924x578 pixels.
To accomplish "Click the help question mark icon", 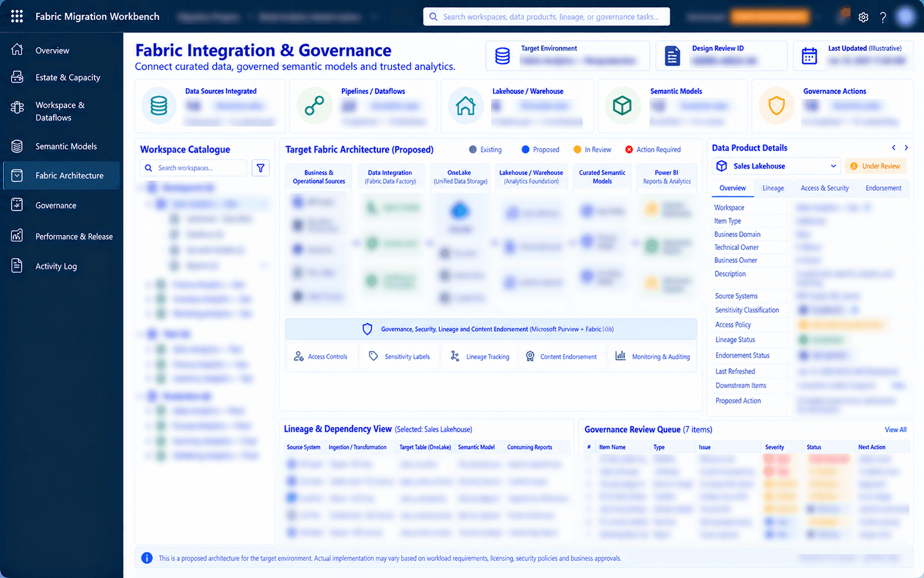I will pos(883,17).
